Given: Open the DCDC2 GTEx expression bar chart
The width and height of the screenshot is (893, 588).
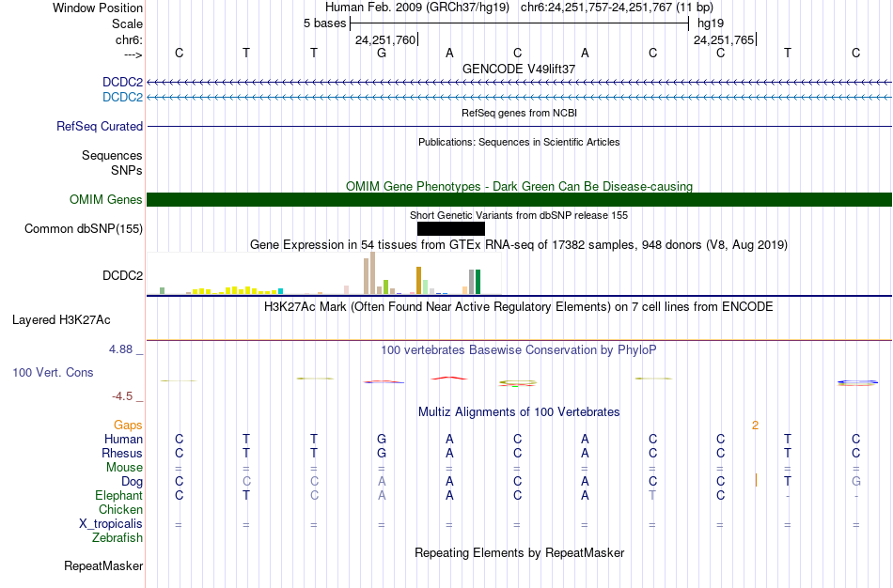Looking at the screenshot, I should 324,273.
